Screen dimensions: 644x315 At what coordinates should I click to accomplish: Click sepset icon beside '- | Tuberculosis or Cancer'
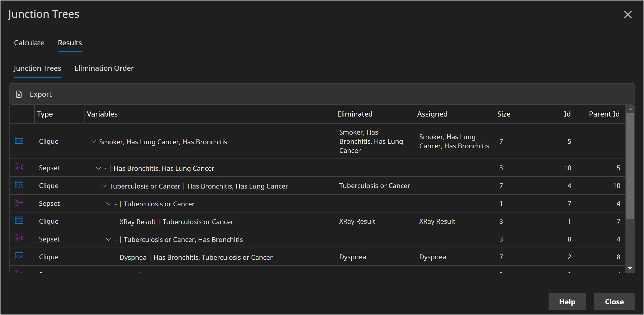click(x=19, y=203)
